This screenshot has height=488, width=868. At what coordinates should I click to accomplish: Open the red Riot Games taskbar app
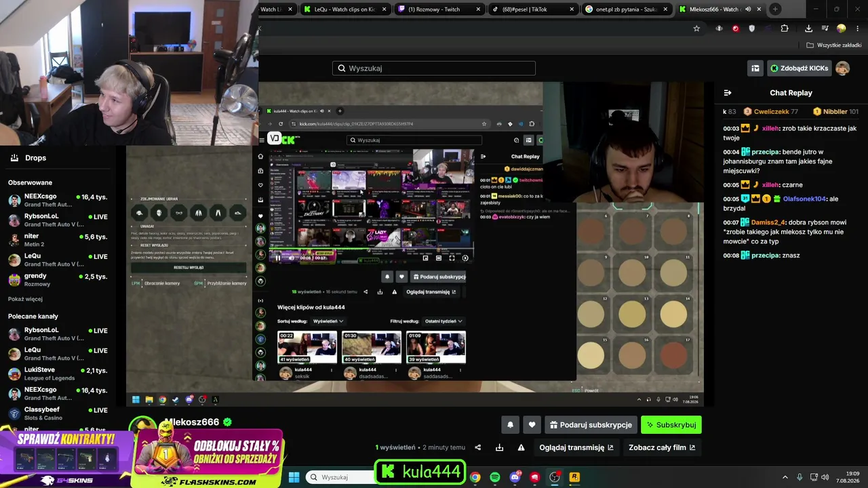tap(535, 477)
